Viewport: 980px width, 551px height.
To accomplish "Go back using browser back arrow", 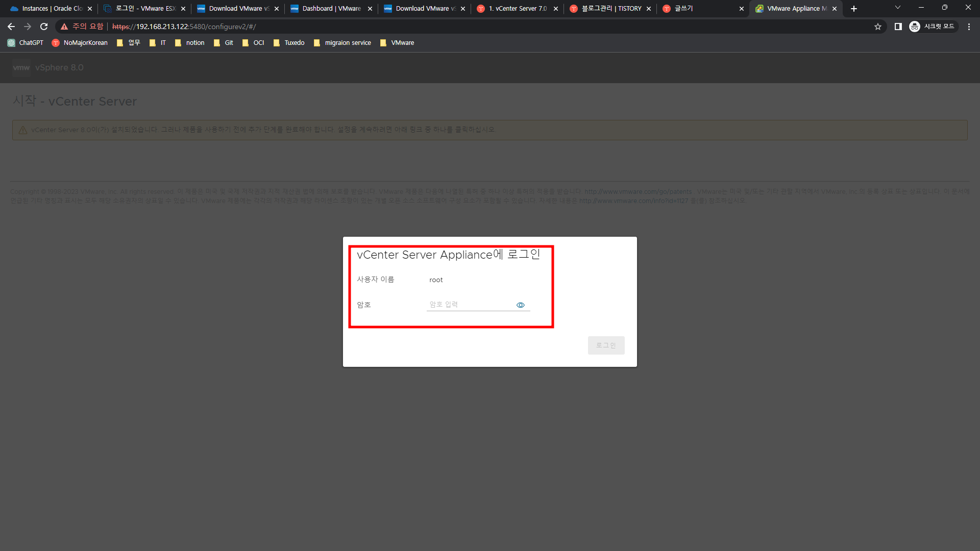I will coord(11,27).
